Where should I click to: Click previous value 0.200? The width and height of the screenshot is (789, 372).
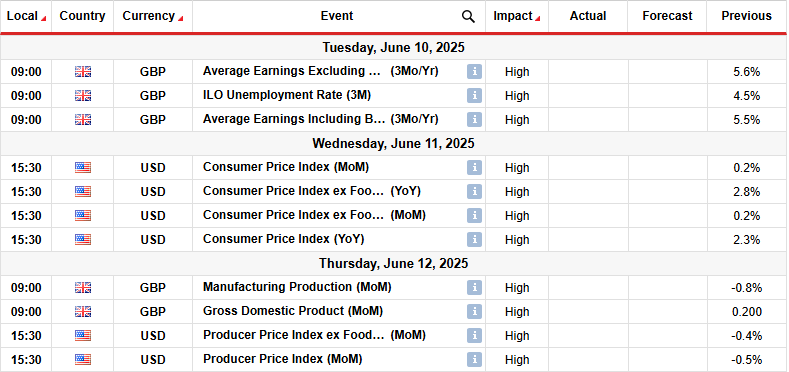747,312
